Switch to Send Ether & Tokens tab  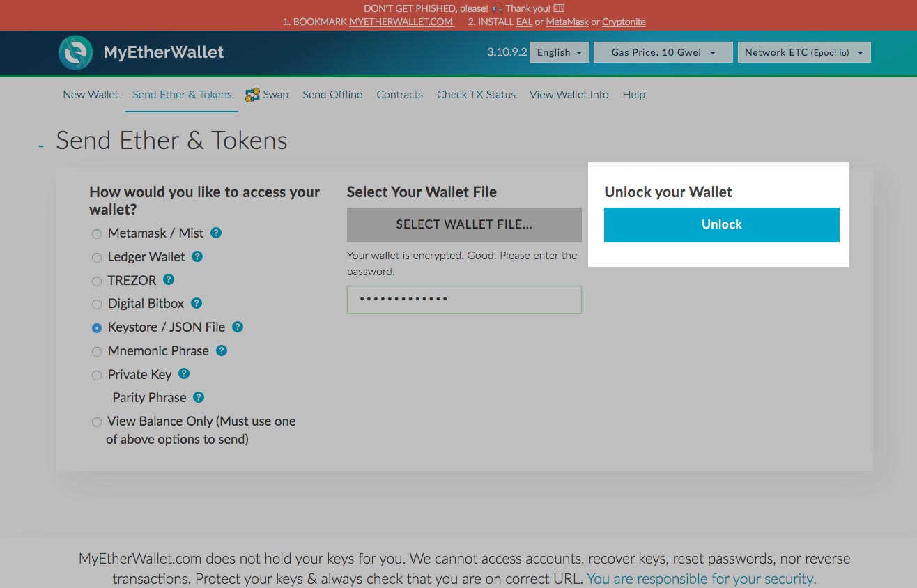point(182,95)
